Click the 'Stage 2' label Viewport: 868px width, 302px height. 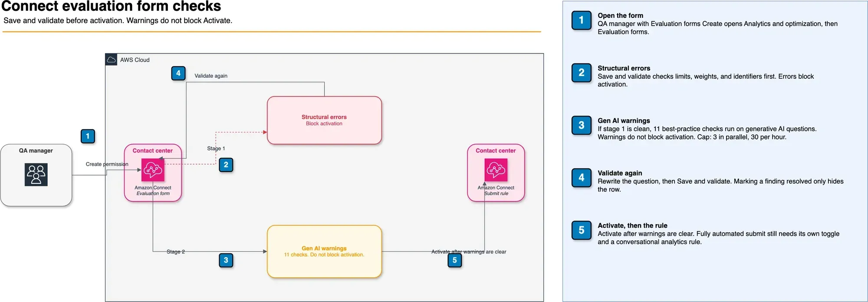(176, 252)
